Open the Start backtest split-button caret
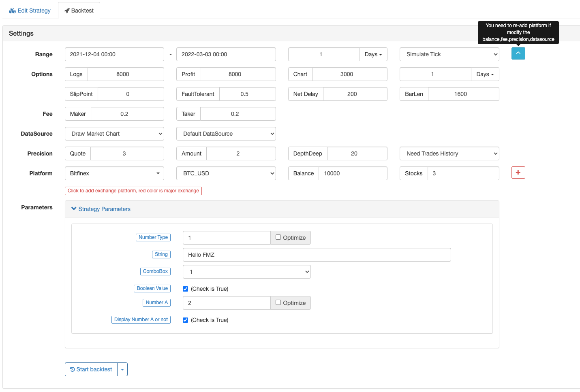 tap(122, 369)
